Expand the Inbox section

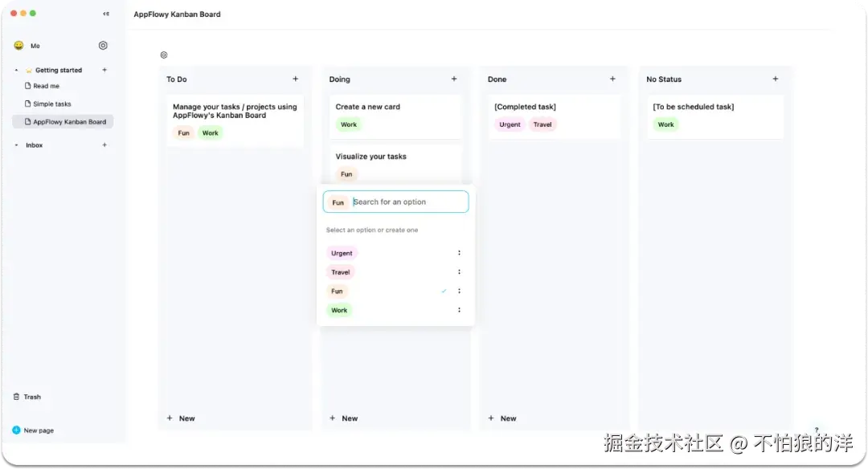pyautogui.click(x=16, y=145)
